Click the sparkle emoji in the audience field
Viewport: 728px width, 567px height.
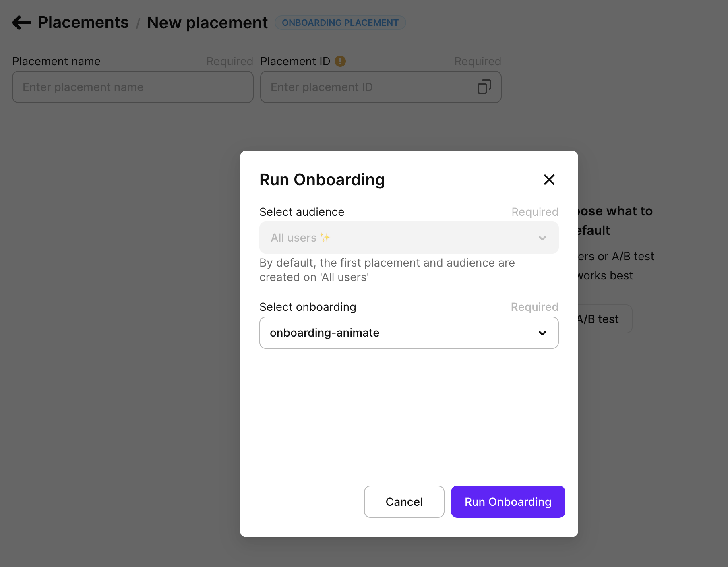click(325, 238)
